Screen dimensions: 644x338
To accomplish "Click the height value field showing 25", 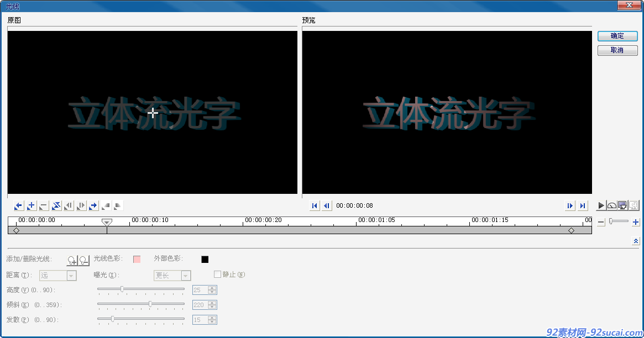I will pyautogui.click(x=200, y=290).
